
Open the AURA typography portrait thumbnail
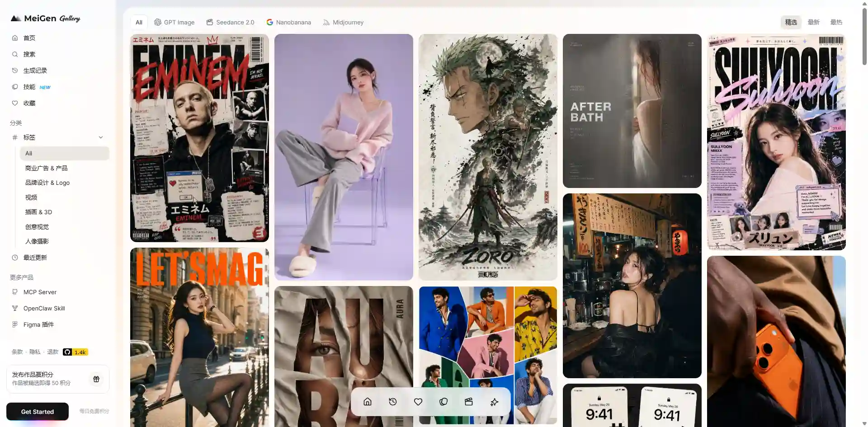[x=344, y=357]
